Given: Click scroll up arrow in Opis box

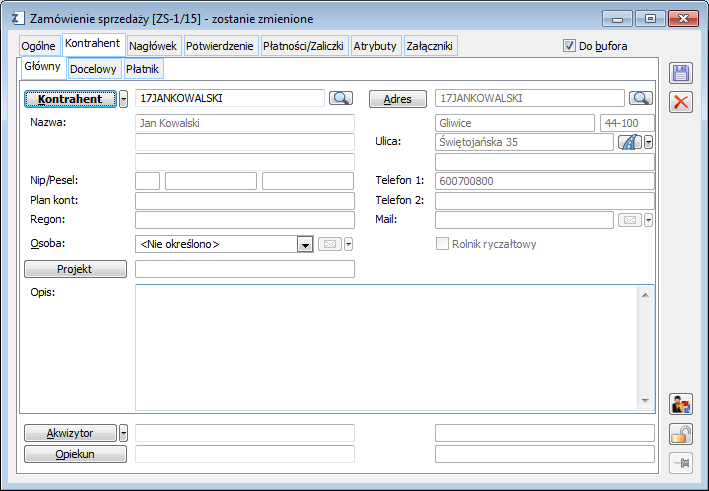Looking at the screenshot, I should click(x=645, y=295).
